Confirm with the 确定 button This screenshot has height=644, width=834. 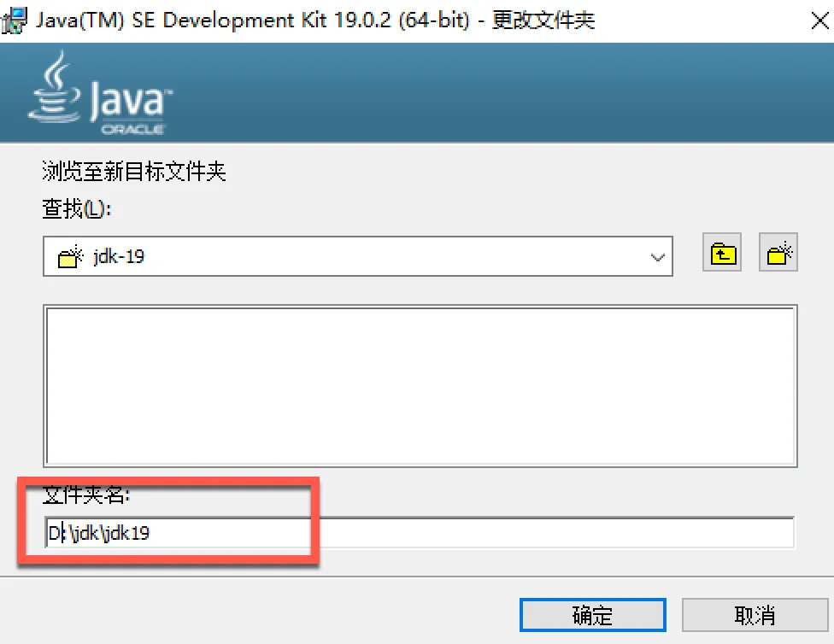tap(592, 615)
